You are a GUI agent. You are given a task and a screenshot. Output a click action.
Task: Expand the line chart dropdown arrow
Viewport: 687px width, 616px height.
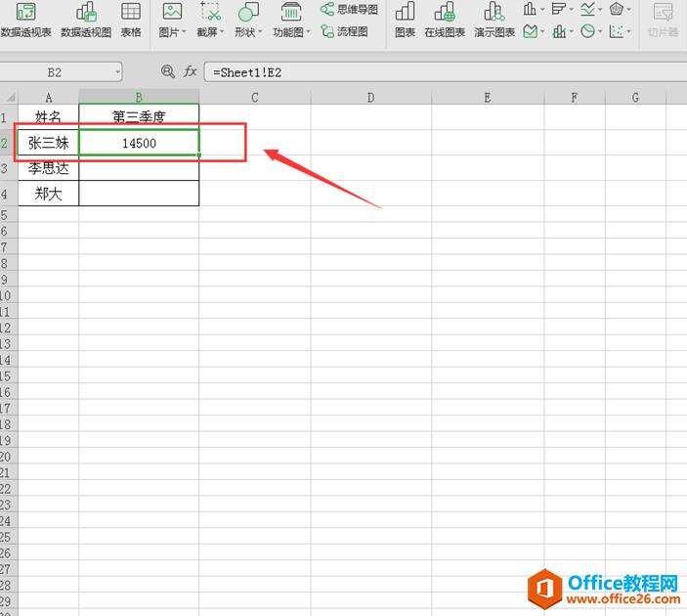click(x=600, y=9)
